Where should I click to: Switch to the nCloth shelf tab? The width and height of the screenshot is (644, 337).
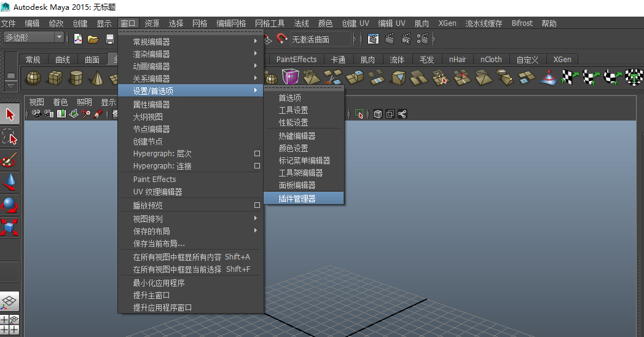[x=491, y=60]
